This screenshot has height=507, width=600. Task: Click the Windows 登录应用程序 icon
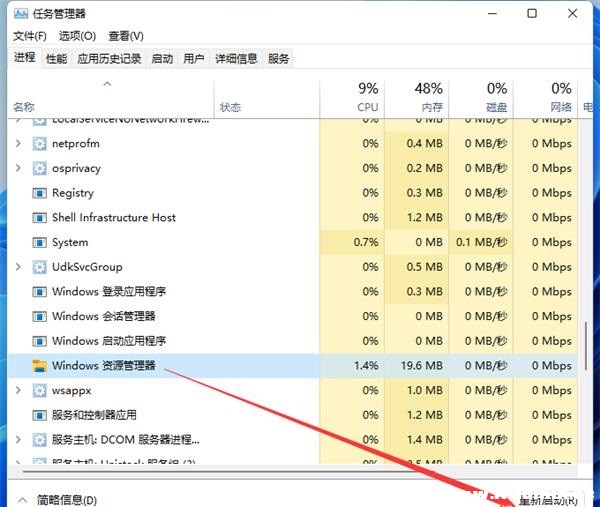click(x=39, y=292)
